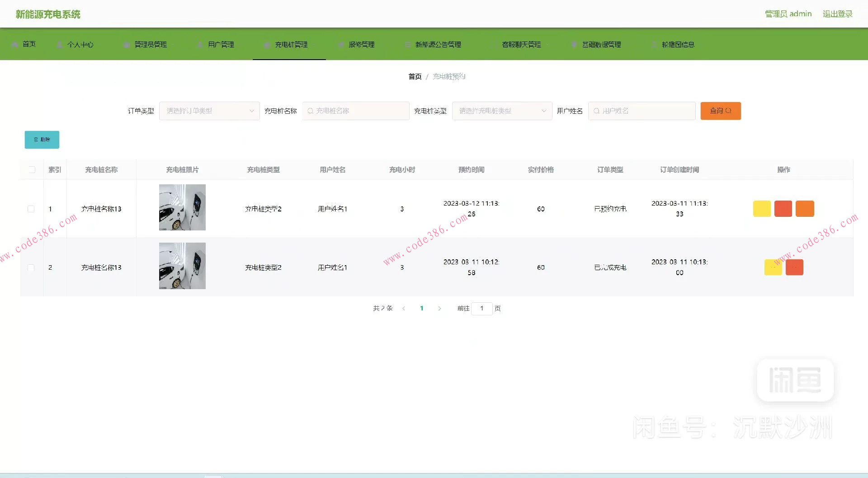The height and width of the screenshot is (478, 868).
Task: Click the icon beside 基础数据管理
Action: pyautogui.click(x=574, y=45)
